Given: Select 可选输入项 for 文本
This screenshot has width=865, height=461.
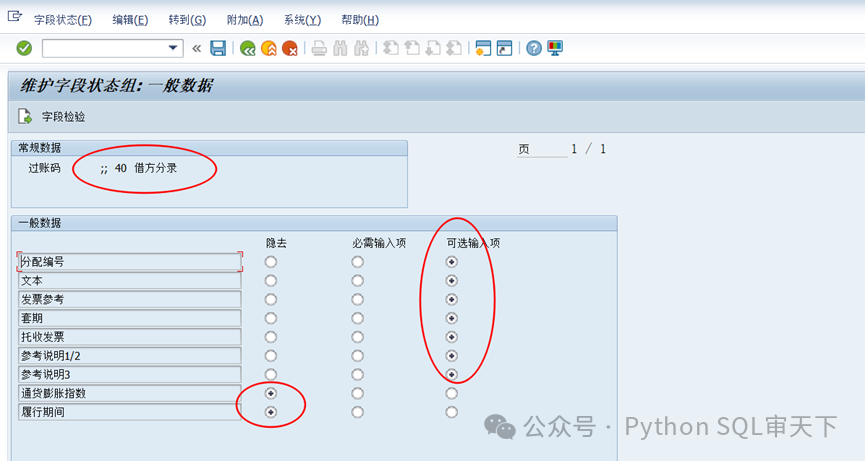Looking at the screenshot, I should (451, 281).
